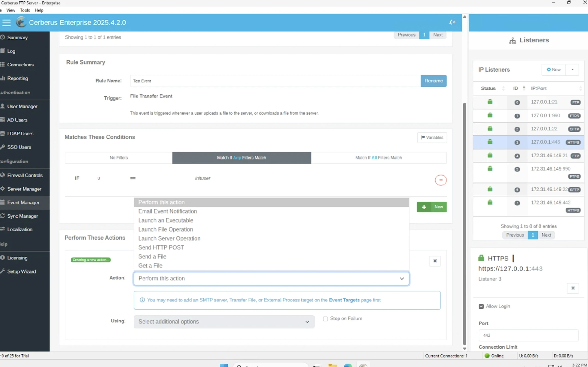This screenshot has width=588, height=367.
Task: Click lock icon for listener 172.31.46.149:443
Action: (490, 202)
